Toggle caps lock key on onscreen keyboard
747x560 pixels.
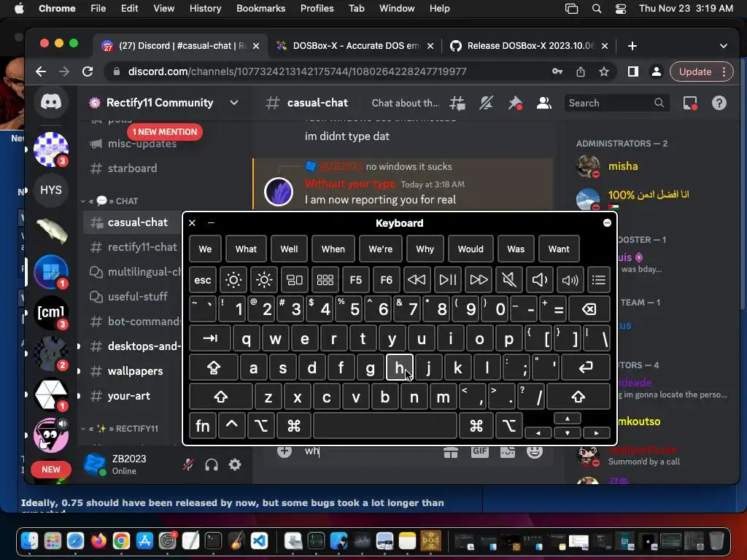click(x=214, y=367)
